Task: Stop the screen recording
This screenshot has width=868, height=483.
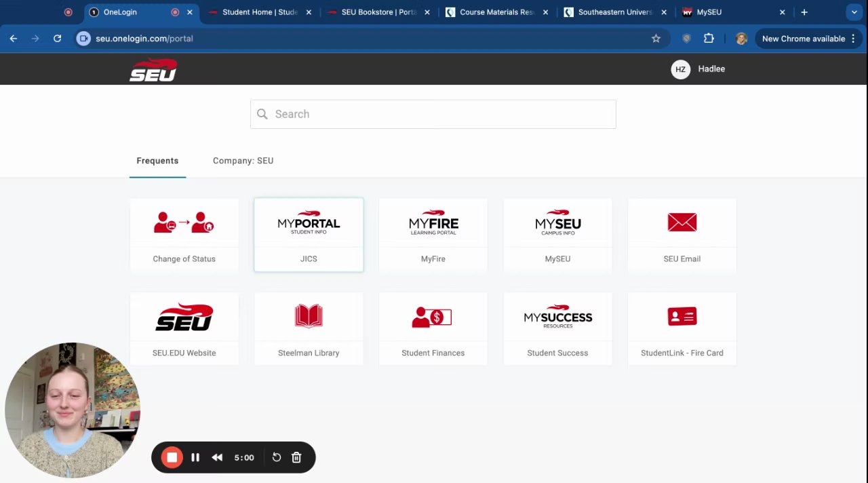Action: [x=172, y=457]
